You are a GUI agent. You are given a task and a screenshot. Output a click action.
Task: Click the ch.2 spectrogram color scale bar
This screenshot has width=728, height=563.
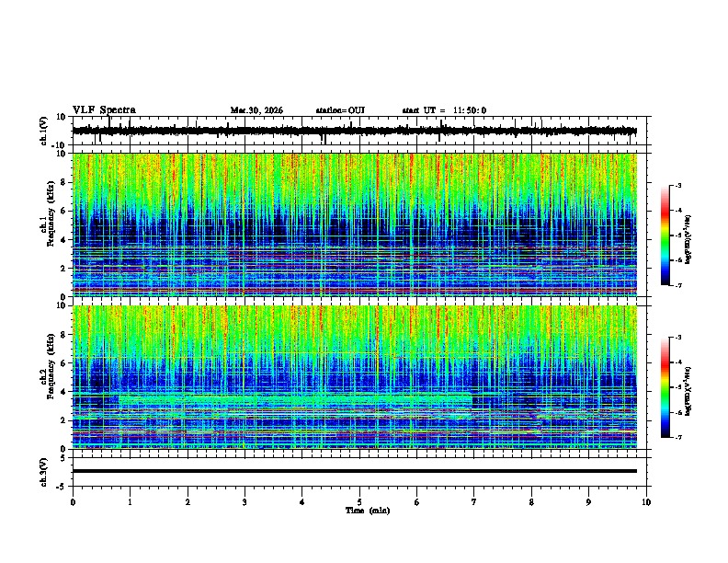(x=665, y=387)
